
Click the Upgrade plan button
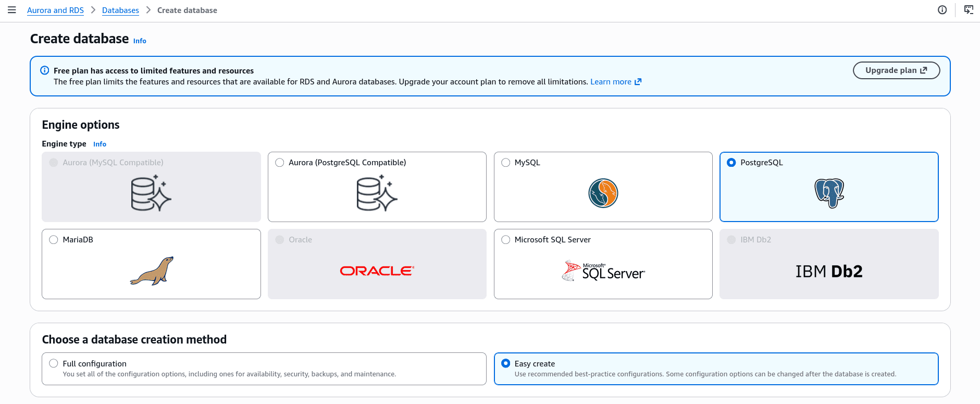point(896,70)
